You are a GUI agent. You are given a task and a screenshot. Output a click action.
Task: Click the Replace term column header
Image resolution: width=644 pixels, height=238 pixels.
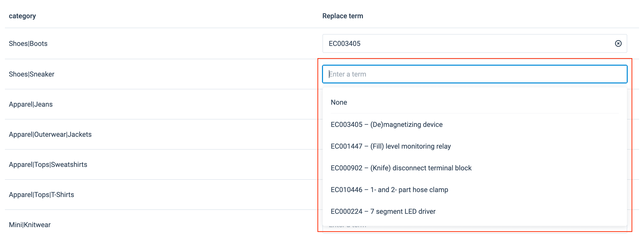[x=342, y=16]
